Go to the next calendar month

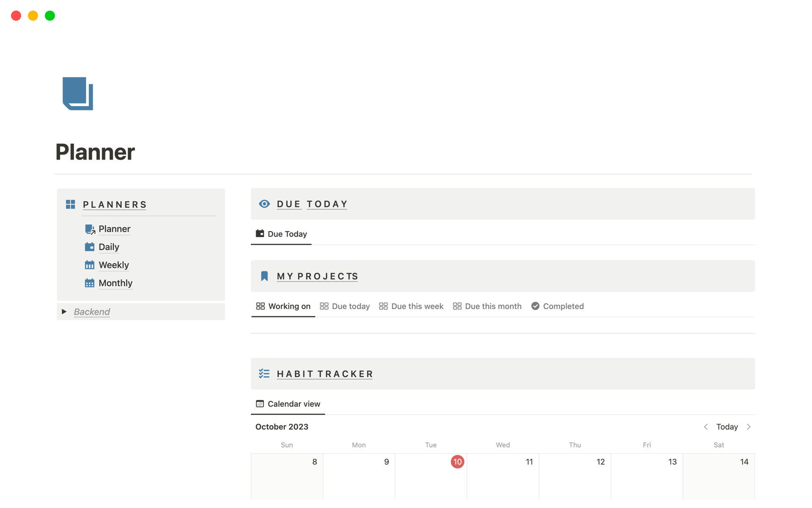click(749, 427)
